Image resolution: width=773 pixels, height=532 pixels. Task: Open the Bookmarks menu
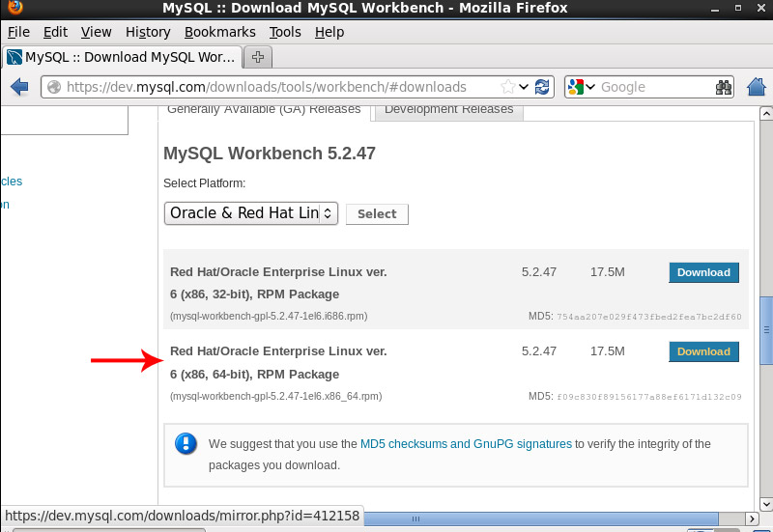click(220, 32)
